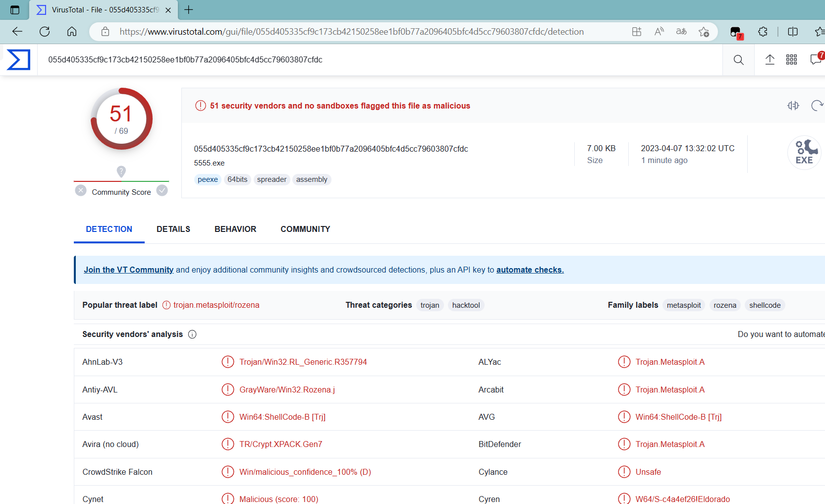Click the VirusTotal search magnifier icon
The image size is (825, 504).
tap(738, 59)
